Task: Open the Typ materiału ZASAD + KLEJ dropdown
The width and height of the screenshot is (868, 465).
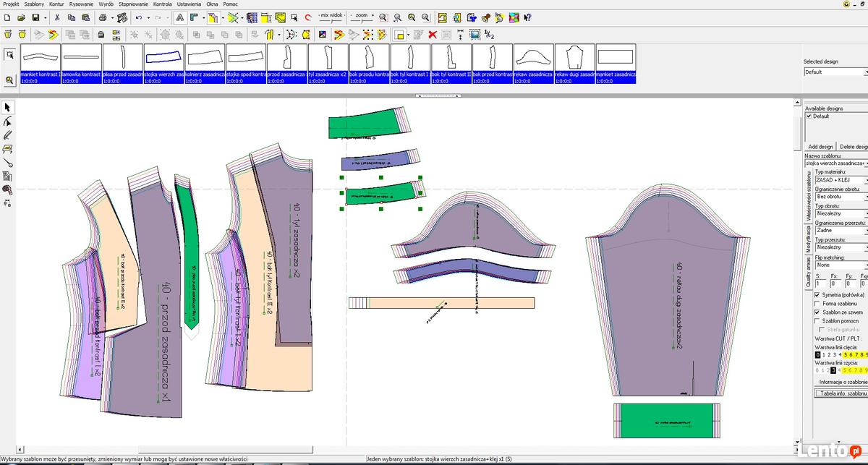Action: click(841, 180)
